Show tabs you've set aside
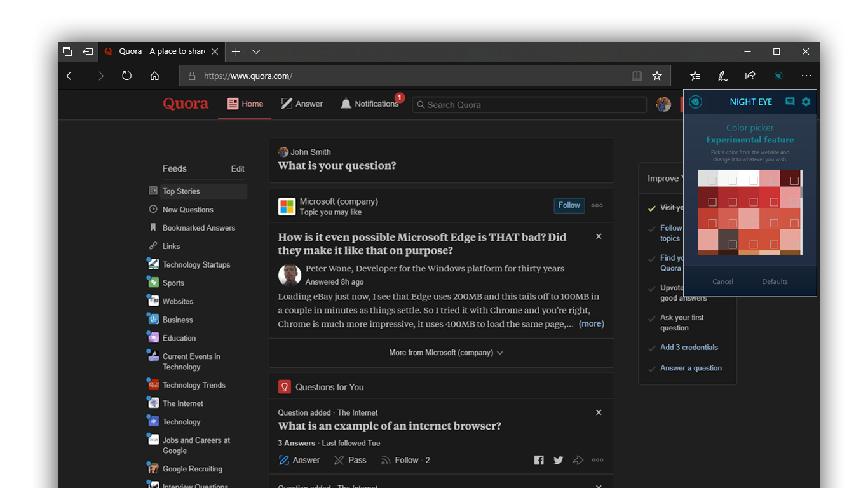This screenshot has width=868, height=488. [67, 51]
